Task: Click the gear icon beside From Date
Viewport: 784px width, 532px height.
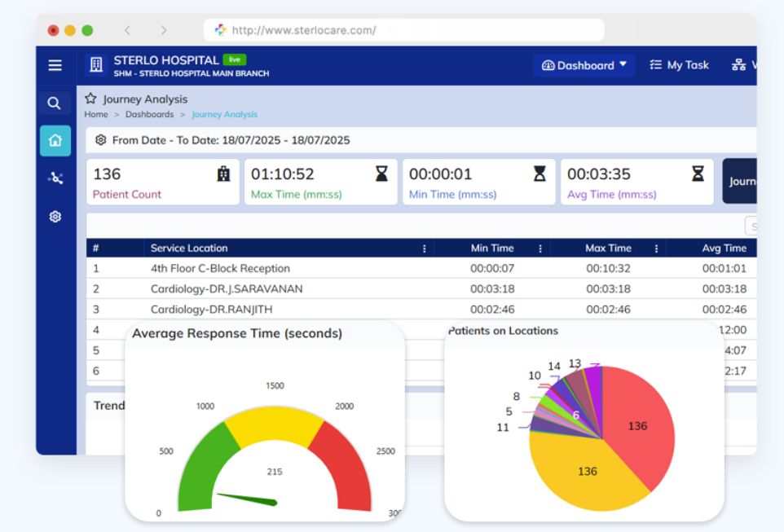Action: [x=100, y=140]
